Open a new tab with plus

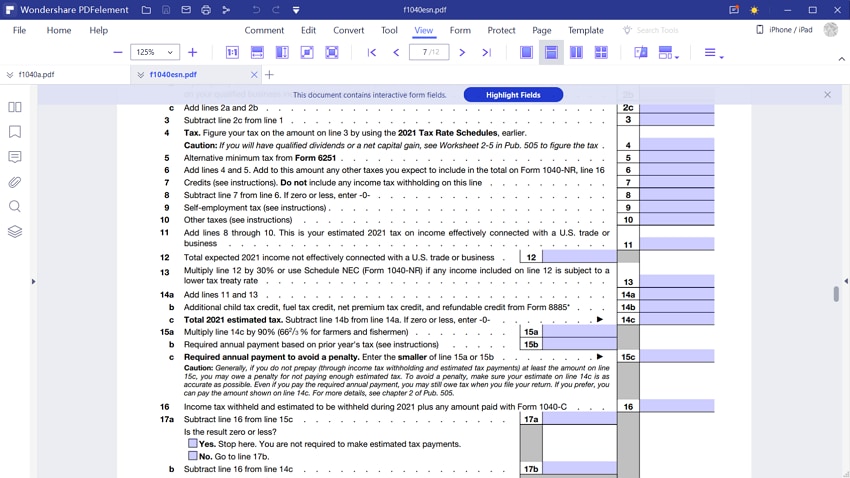click(x=269, y=75)
